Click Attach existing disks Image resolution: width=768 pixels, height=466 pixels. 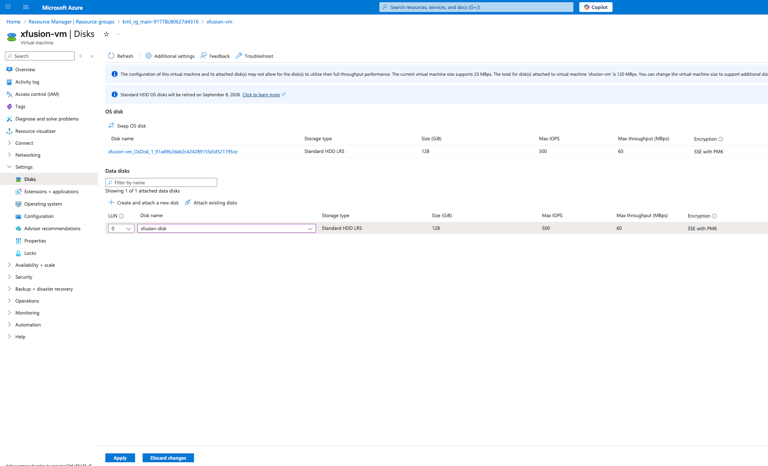coord(211,203)
